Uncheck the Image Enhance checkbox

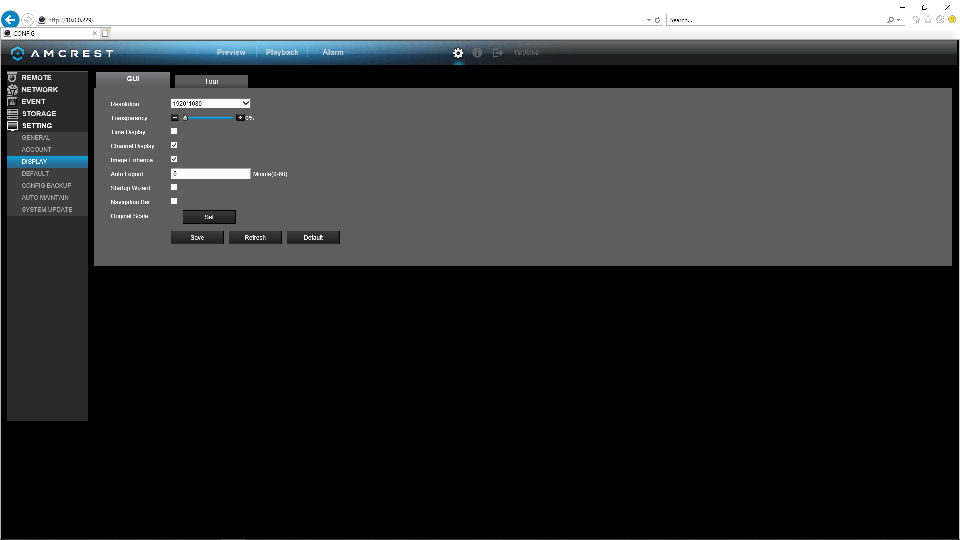(174, 159)
